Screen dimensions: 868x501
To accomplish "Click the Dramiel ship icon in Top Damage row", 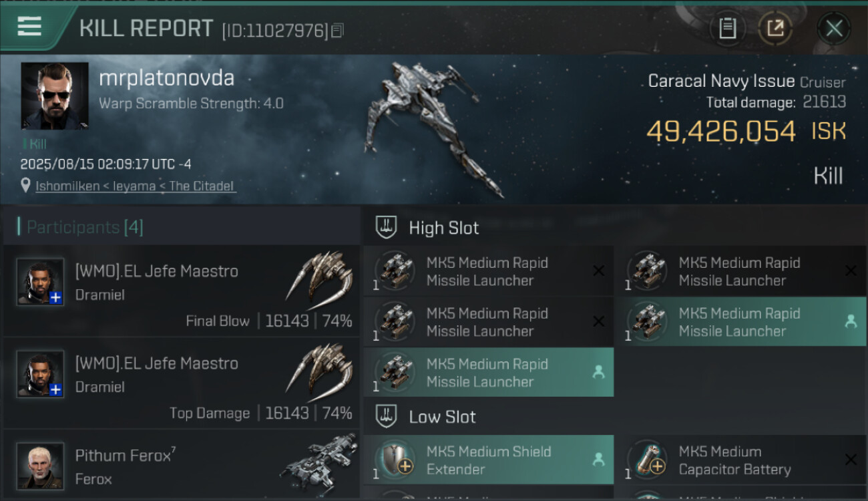I will tap(319, 371).
